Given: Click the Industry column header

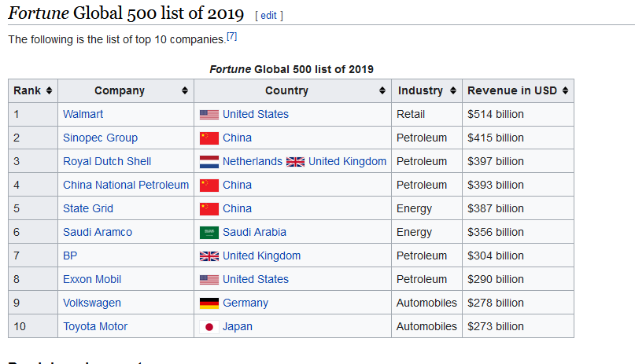Looking at the screenshot, I should pyautogui.click(x=426, y=90).
